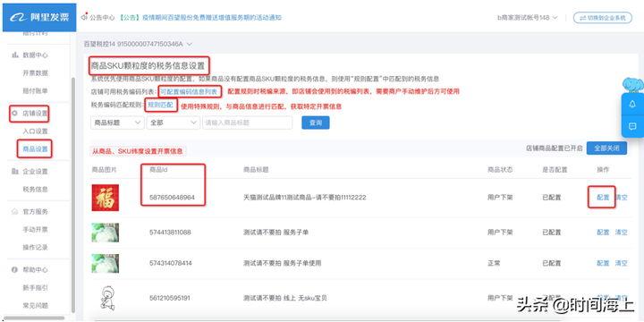The image size is (644, 322).
Task: Open the 可配置编码信息列表 link
Action: [x=189, y=91]
